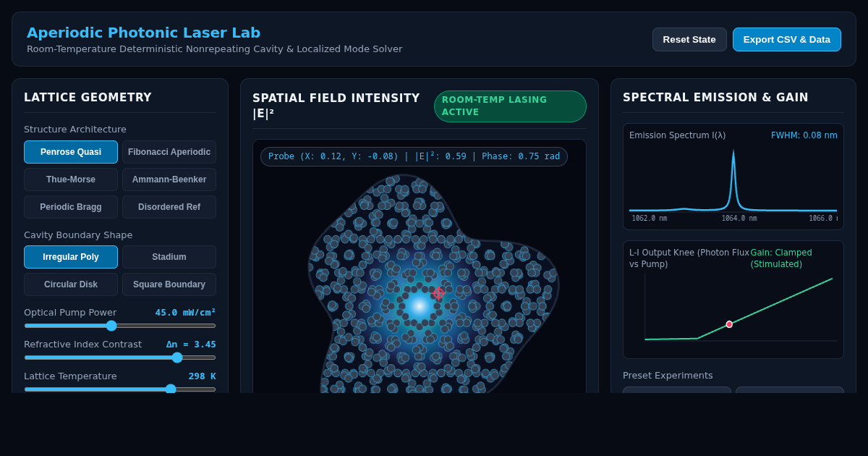Viewport: 868px width, 456px height.
Task: Export CSV & Data
Action: (787, 40)
